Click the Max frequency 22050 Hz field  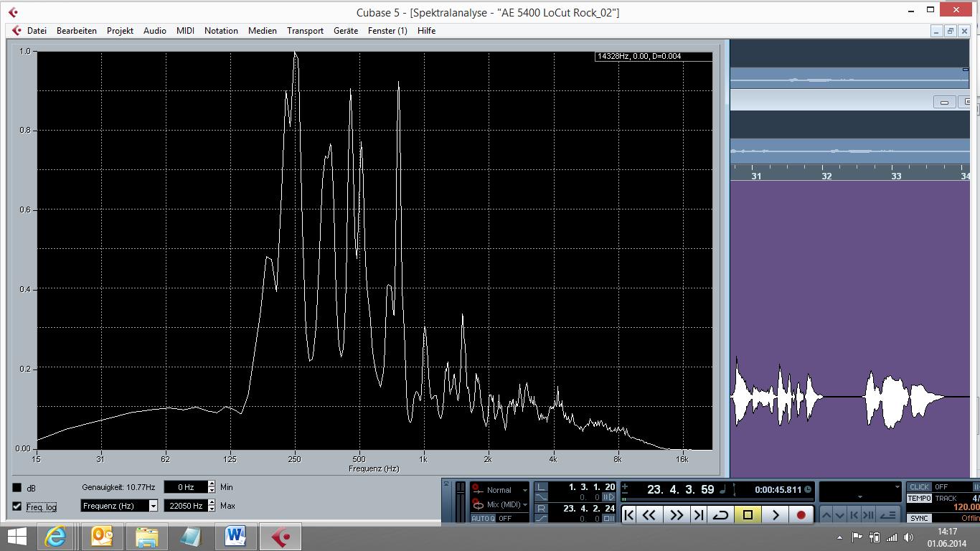tap(186, 506)
